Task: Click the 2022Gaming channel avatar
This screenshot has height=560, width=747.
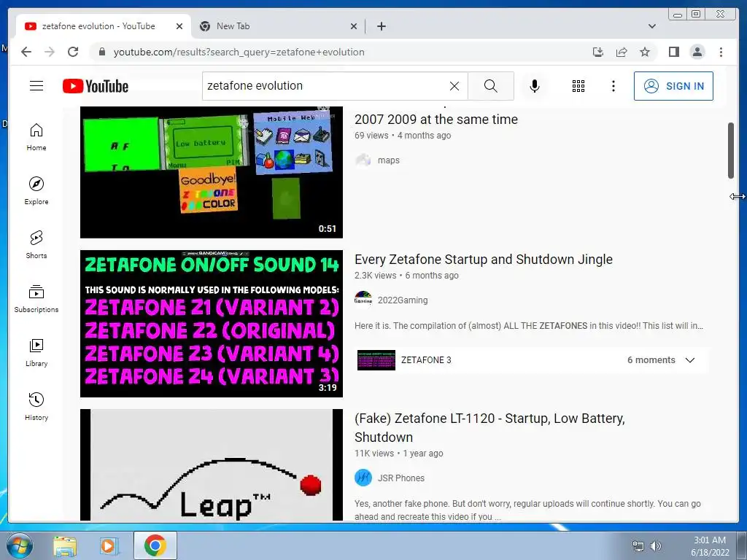Action: [x=363, y=300]
